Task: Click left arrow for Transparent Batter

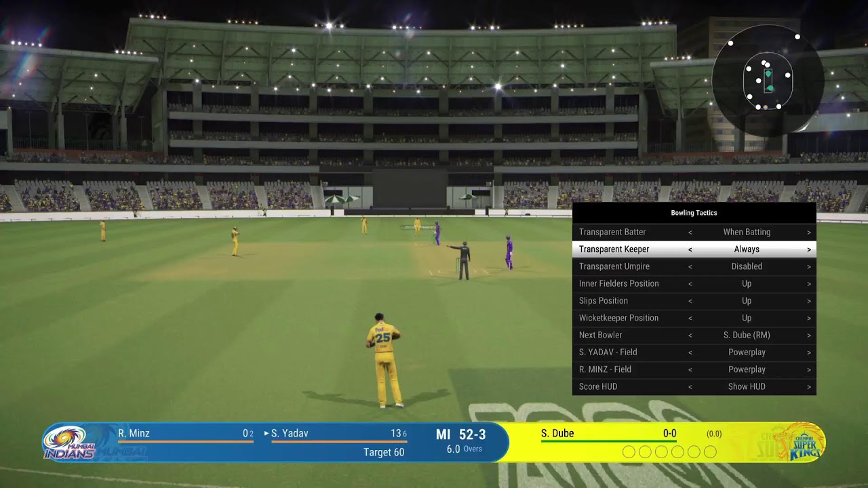Action: click(690, 232)
